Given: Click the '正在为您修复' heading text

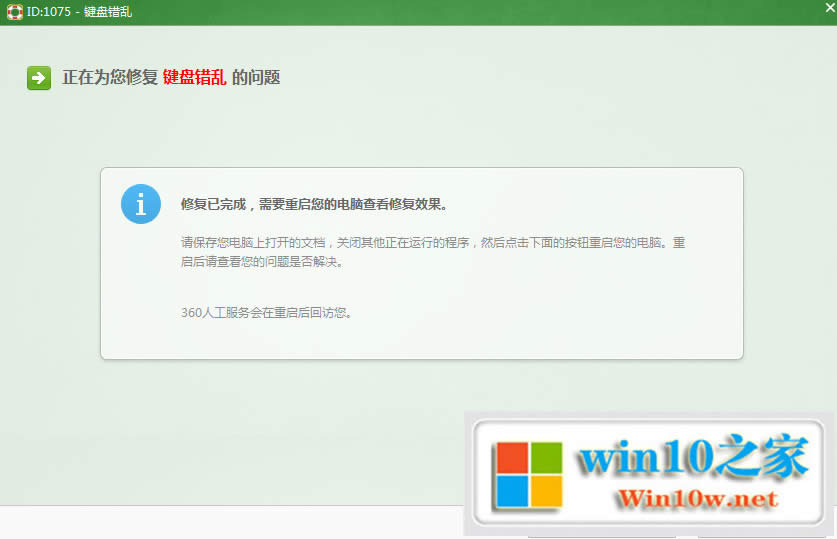Looking at the screenshot, I should click(x=110, y=78).
